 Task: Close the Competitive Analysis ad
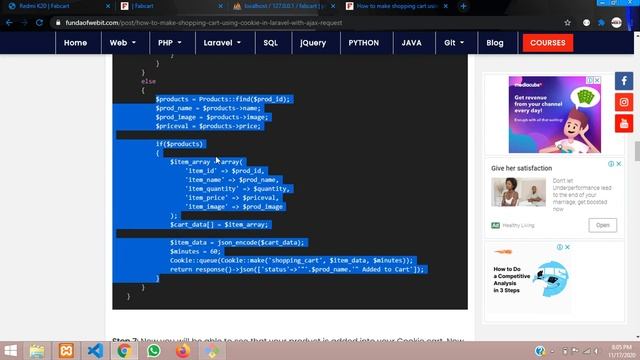(567, 247)
